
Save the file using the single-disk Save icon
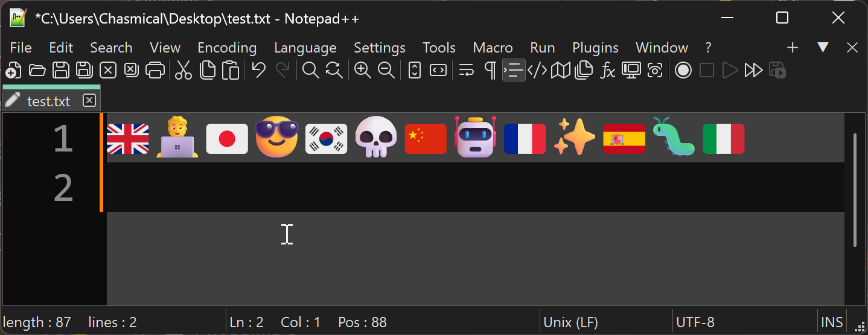point(60,71)
